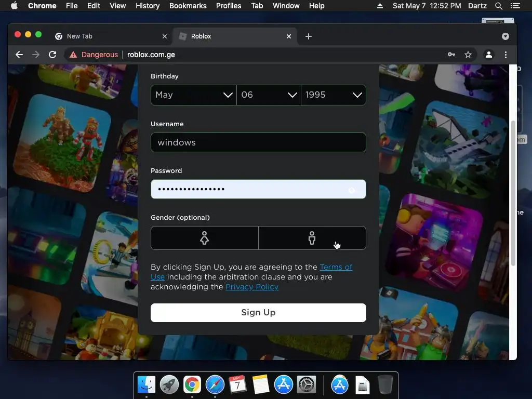Open Calendar from the Dock
The image size is (532, 399).
pos(237,384)
